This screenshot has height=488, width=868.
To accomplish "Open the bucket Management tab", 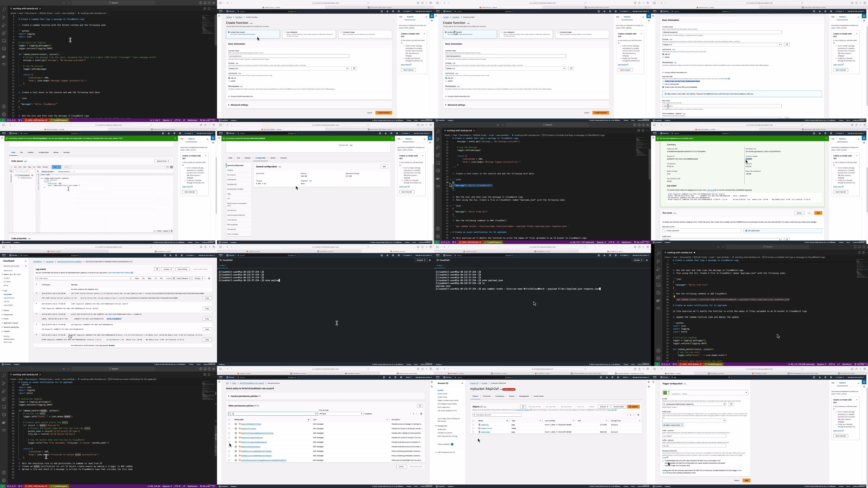I will [524, 396].
